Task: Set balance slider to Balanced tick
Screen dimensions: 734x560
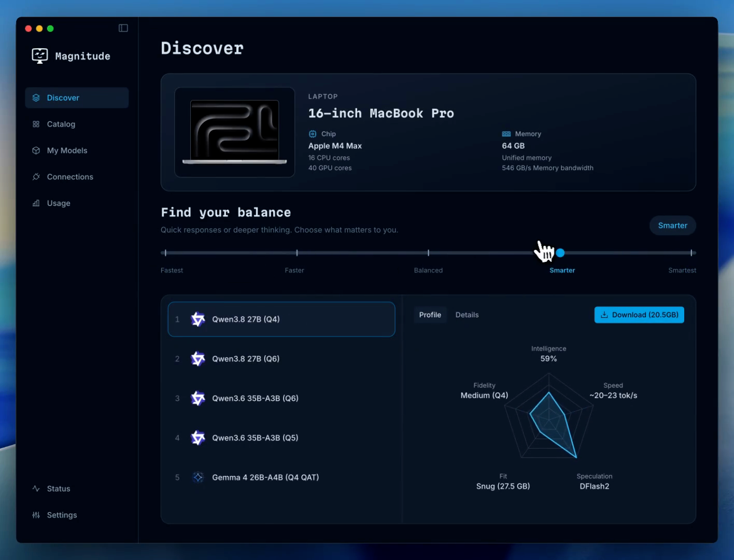Action: [428, 253]
